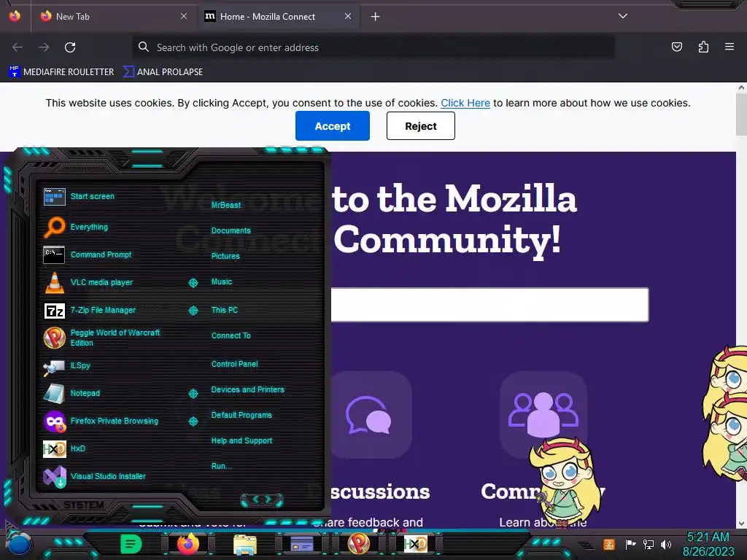The image size is (747, 560).
Task: Open Firefox Private Browsing mask icon
Action: [54, 421]
